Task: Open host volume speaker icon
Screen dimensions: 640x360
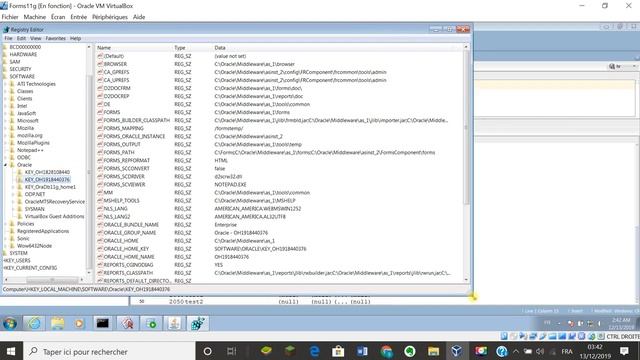Action: tap(540, 351)
